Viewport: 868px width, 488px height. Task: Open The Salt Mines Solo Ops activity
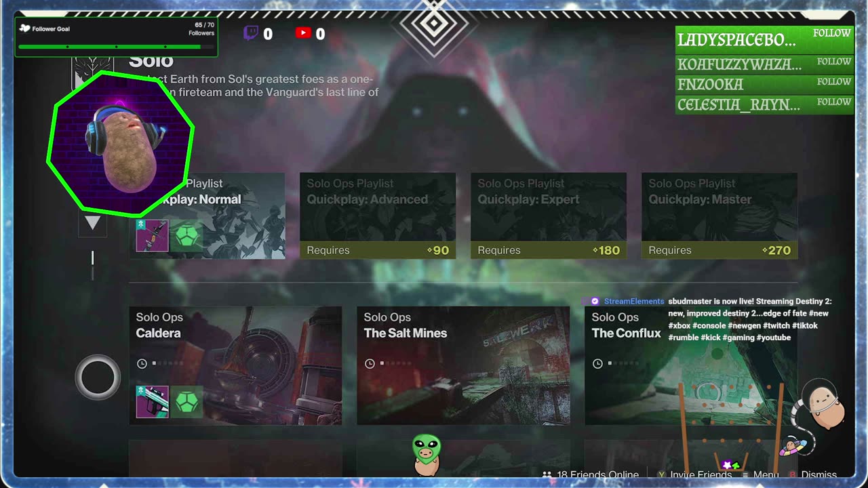[463, 365]
